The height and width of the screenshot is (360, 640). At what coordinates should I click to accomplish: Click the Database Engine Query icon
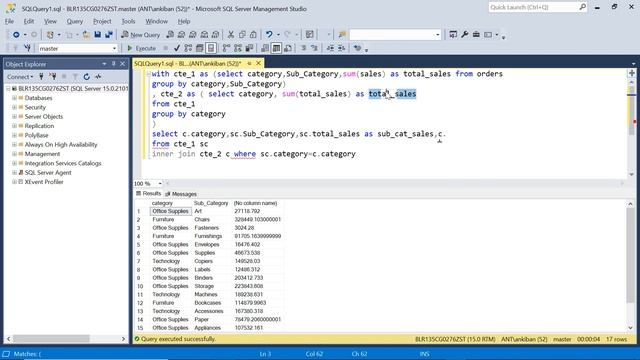tap(170, 35)
